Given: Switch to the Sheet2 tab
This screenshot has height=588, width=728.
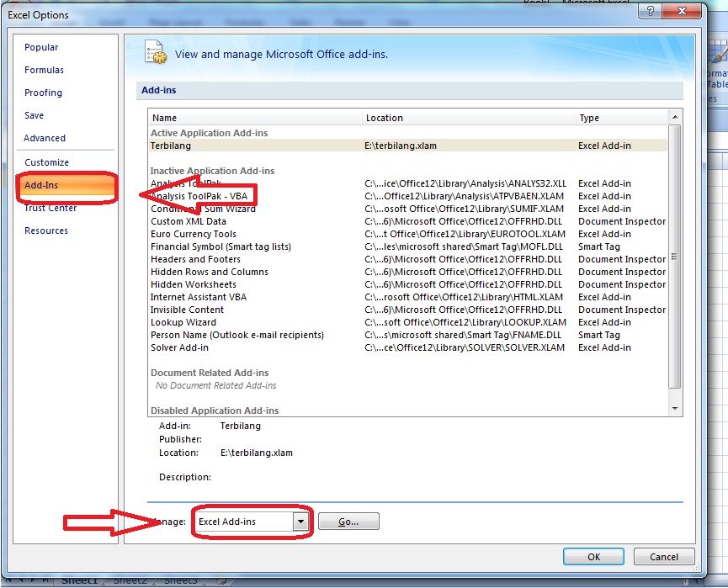Looking at the screenshot, I should coord(132,580).
